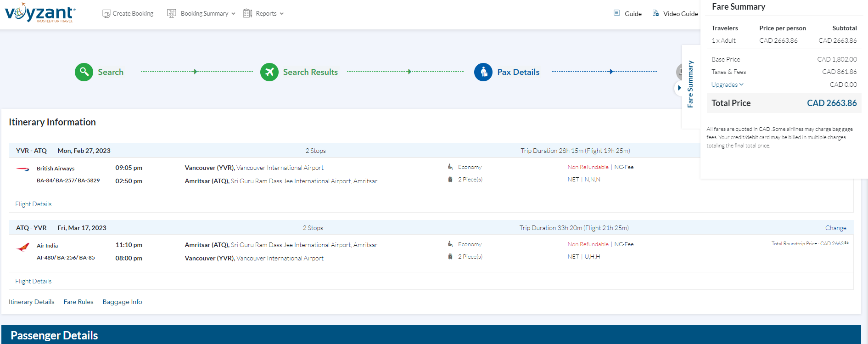868x344 pixels.
Task: Open Flight Details for YVR - ATQ flight
Action: pos(34,204)
